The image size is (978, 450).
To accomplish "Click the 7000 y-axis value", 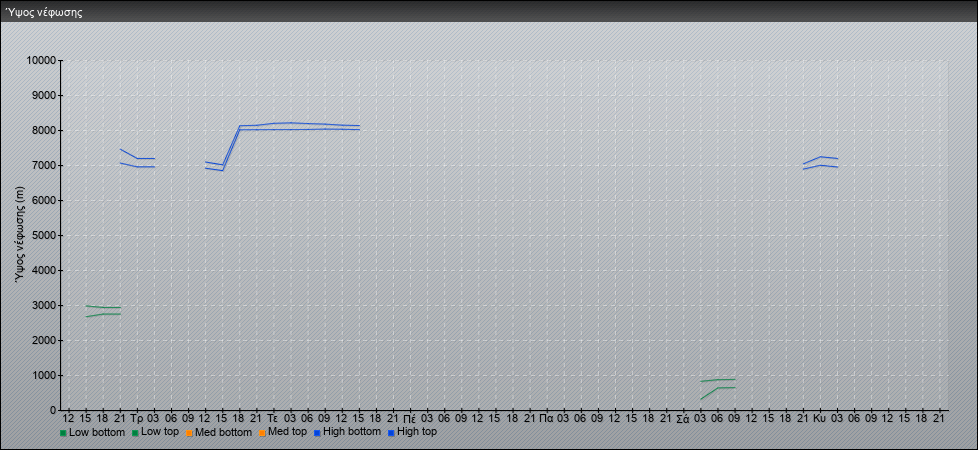I will coord(44,165).
